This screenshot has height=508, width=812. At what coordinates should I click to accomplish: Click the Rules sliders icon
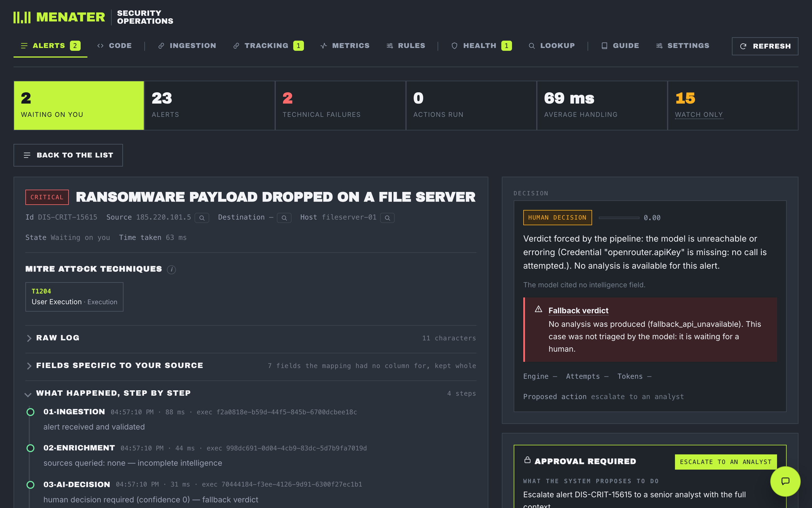(x=390, y=46)
